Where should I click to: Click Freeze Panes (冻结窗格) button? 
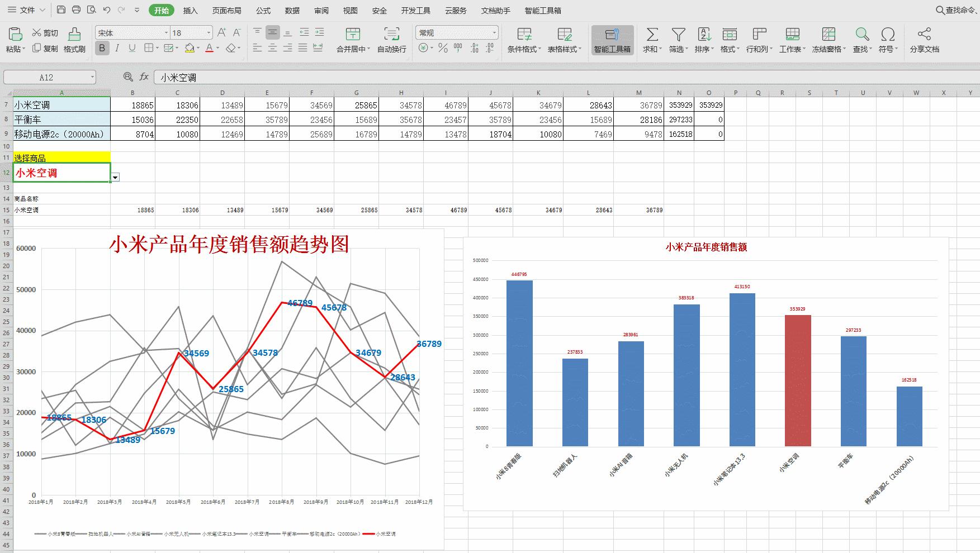pos(829,40)
